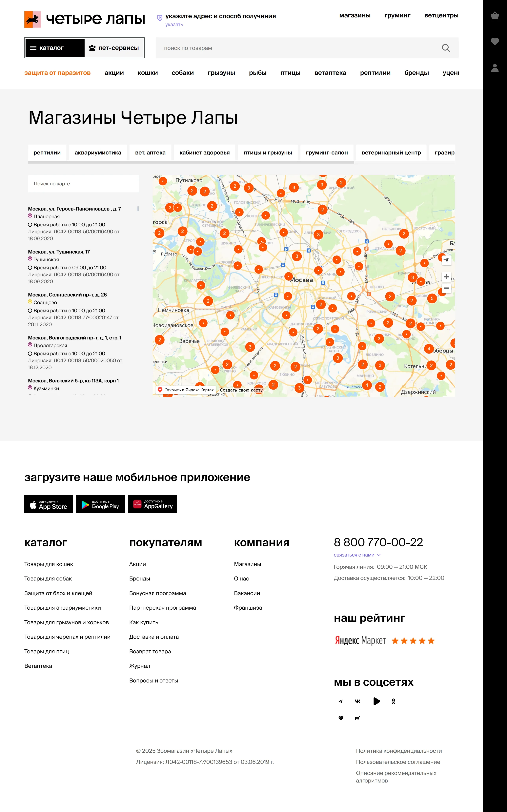Image resolution: width=507 pixels, height=812 pixels.
Task: Select the кошки navigation item
Action: point(148,73)
